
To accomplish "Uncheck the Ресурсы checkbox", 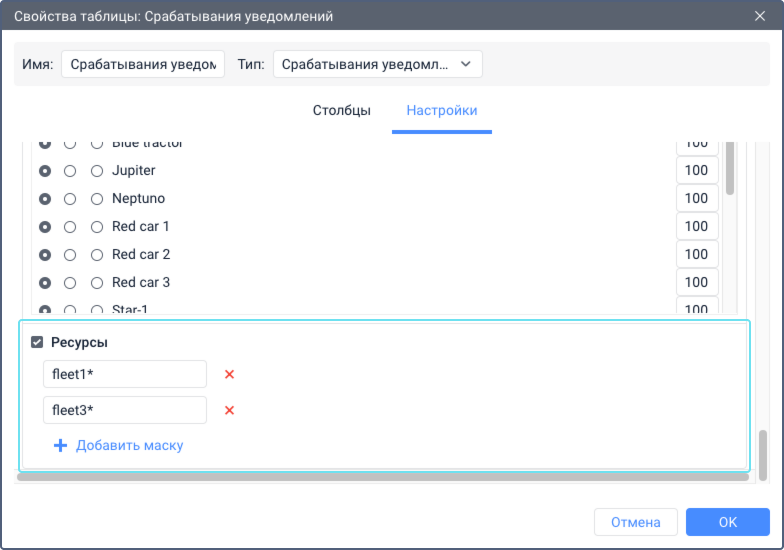I will click(37, 342).
